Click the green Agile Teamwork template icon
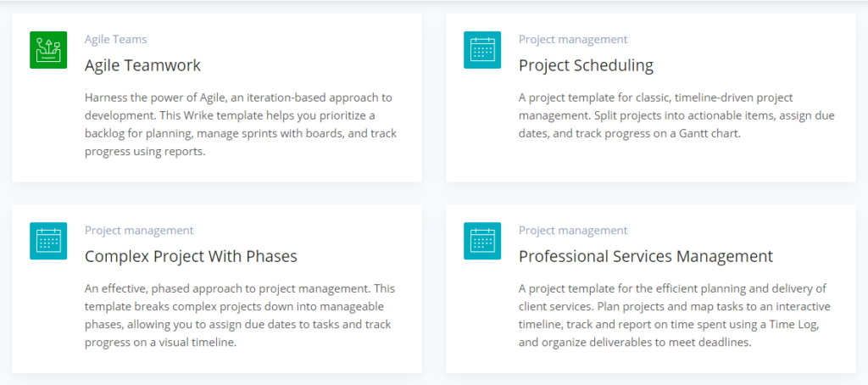The width and height of the screenshot is (868, 385). coord(48,50)
